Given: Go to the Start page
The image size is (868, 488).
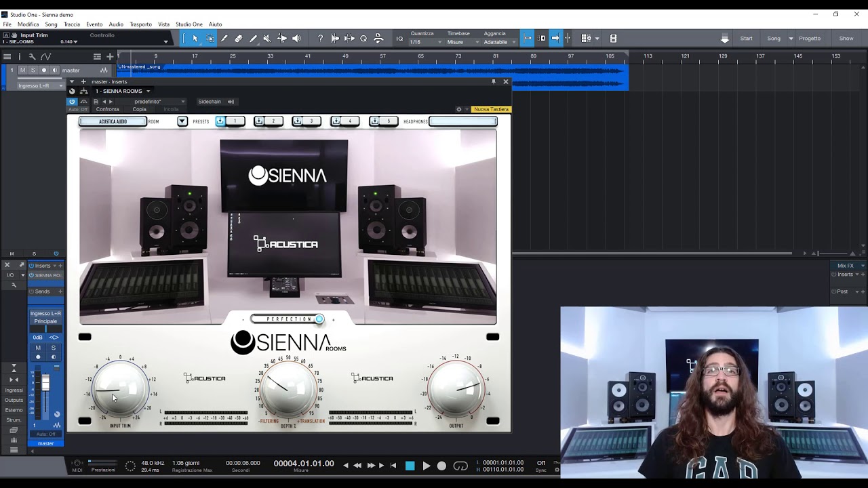Looking at the screenshot, I should pos(746,39).
